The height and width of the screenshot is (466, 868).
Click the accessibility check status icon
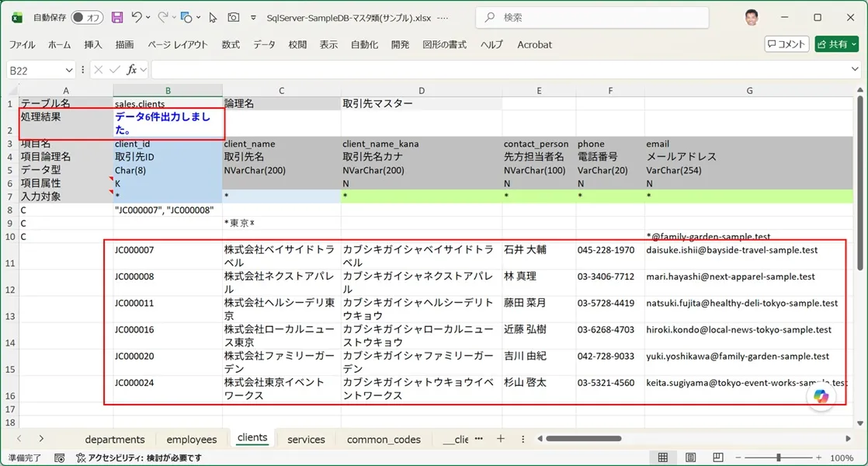click(x=81, y=457)
